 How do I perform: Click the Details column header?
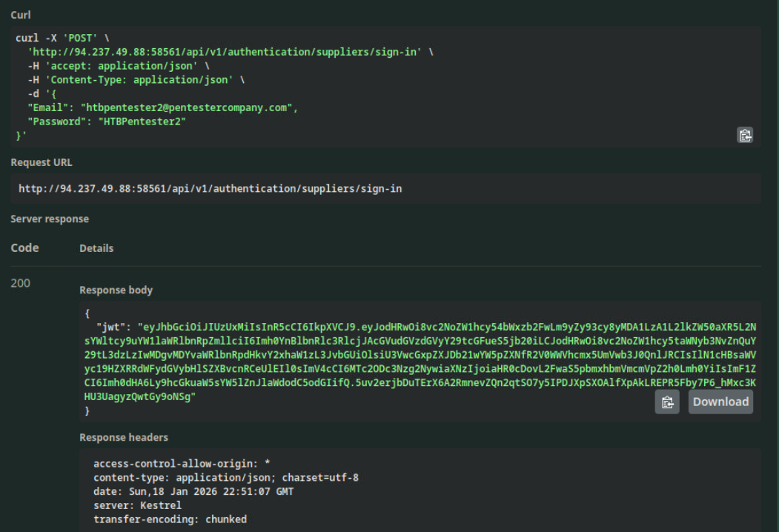point(96,249)
